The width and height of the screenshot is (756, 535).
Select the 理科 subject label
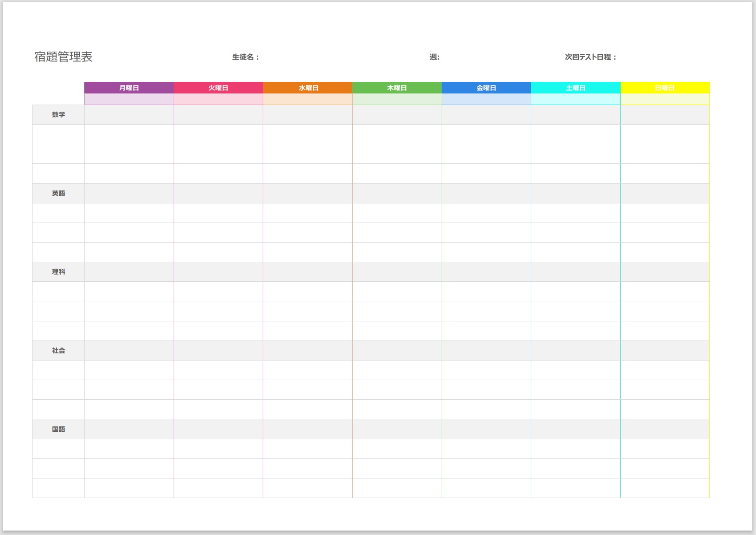pos(58,272)
